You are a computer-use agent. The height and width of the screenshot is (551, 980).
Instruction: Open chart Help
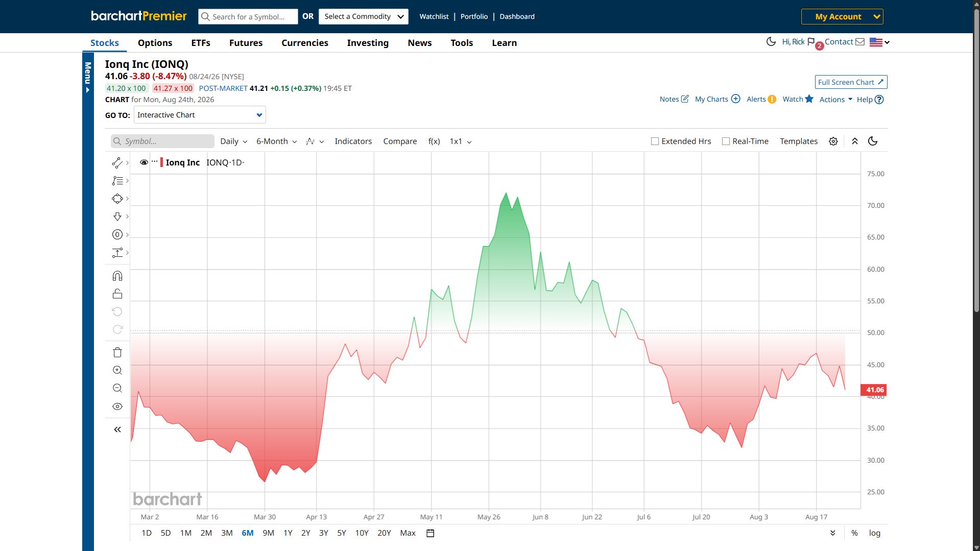870,99
